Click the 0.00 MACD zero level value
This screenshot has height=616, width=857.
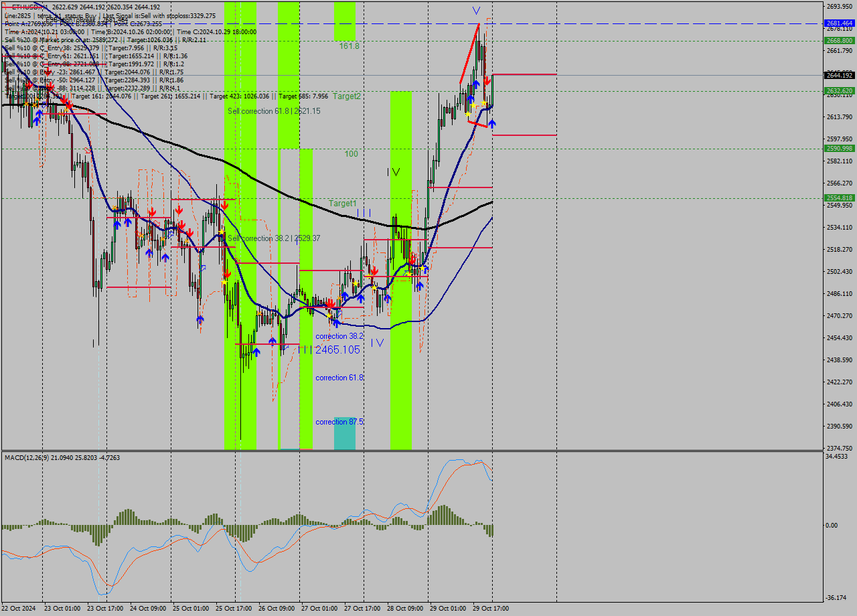(832, 525)
